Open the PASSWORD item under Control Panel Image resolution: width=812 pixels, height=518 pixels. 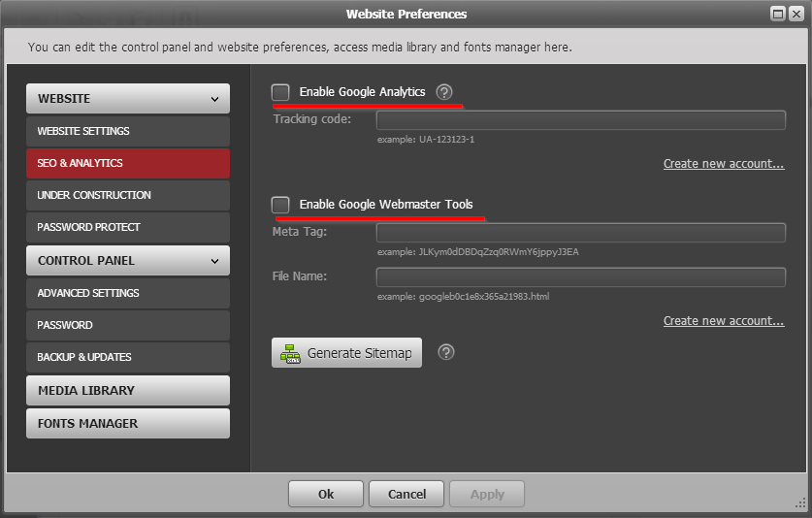pyautogui.click(x=128, y=325)
